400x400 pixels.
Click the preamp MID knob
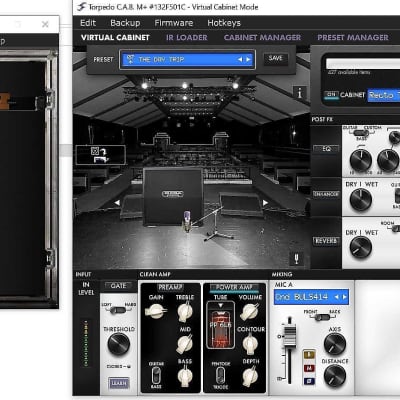tap(185, 344)
